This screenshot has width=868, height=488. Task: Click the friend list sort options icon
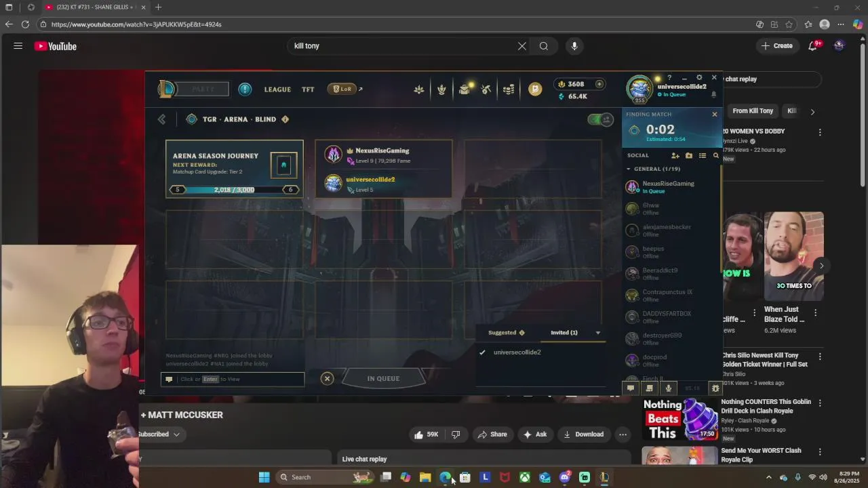tap(703, 156)
